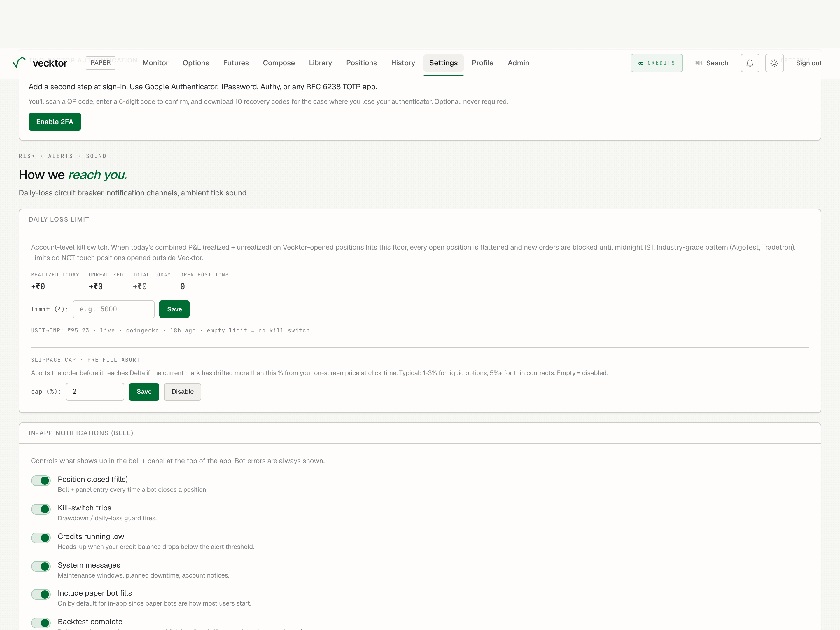Click the SLIPPAGE CAP · PRE-FILL ABORT label
840x630 pixels.
click(85, 360)
